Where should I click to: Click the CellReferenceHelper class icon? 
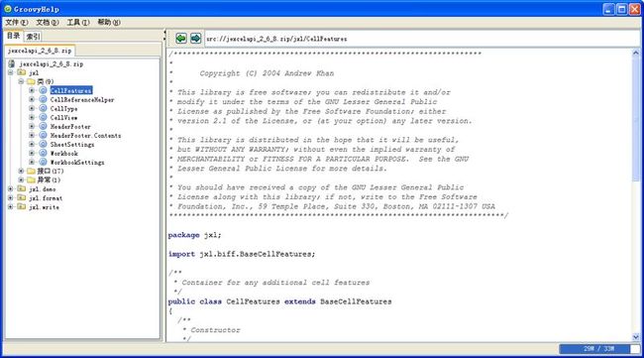[x=43, y=99]
